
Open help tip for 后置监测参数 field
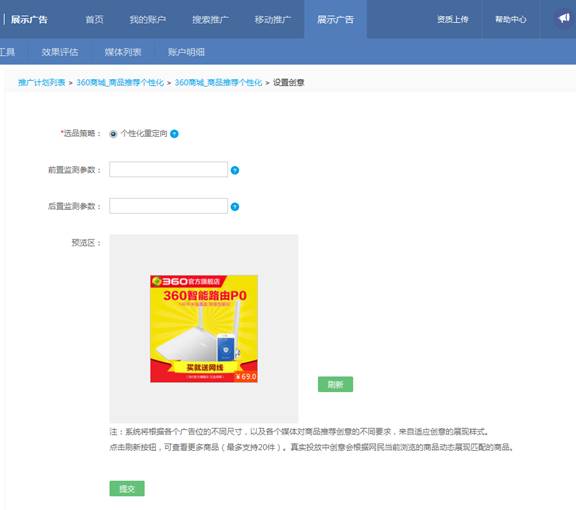235,206
